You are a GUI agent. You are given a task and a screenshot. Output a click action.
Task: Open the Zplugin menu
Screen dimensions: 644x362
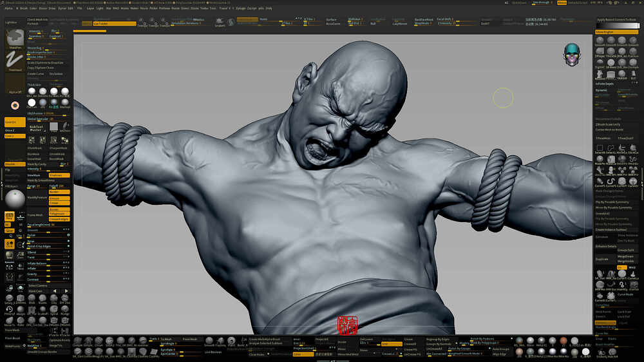(240, 8)
